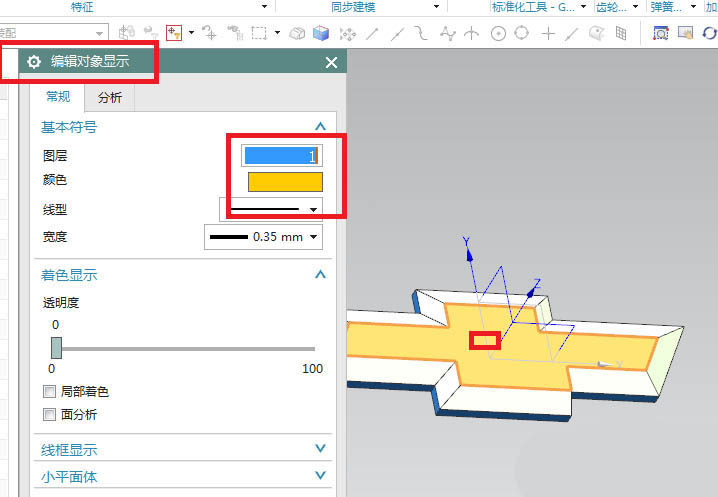Click the grayed stacked boxes icon

click(297, 33)
